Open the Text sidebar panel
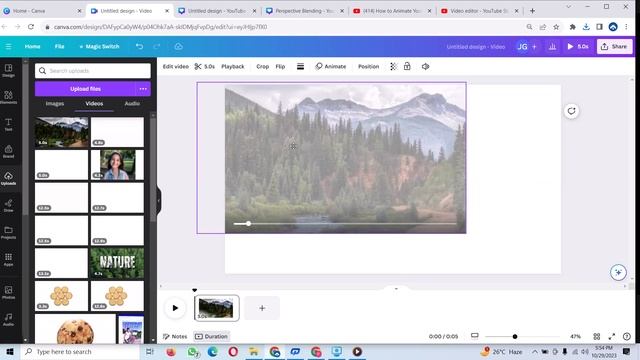The height and width of the screenshot is (360, 640). pyautogui.click(x=8, y=124)
